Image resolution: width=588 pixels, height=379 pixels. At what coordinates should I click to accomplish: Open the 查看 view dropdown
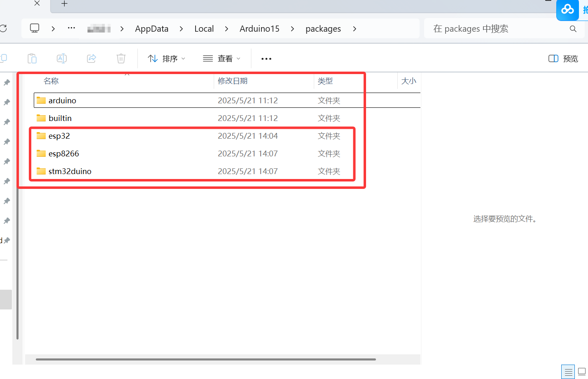pyautogui.click(x=222, y=58)
